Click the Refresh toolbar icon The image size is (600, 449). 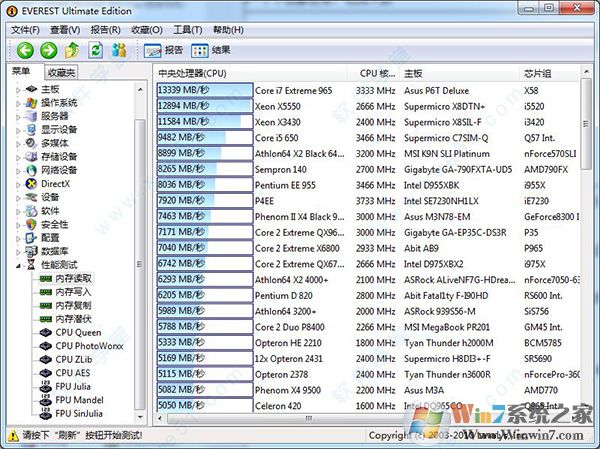[x=96, y=50]
